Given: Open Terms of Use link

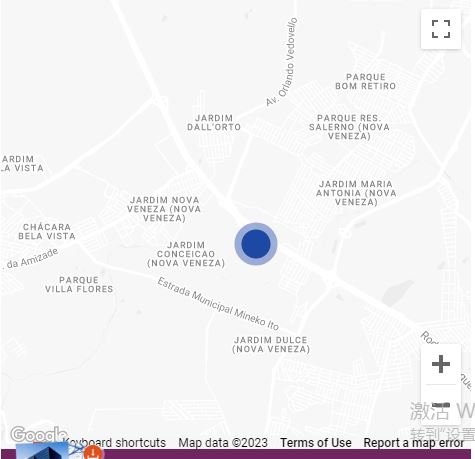Looking at the screenshot, I should [316, 443].
